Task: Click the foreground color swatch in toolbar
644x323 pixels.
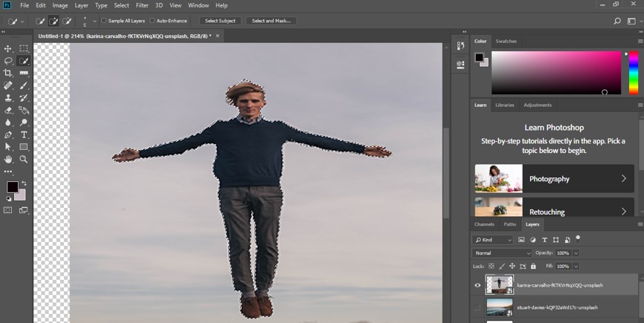Action: point(12,186)
